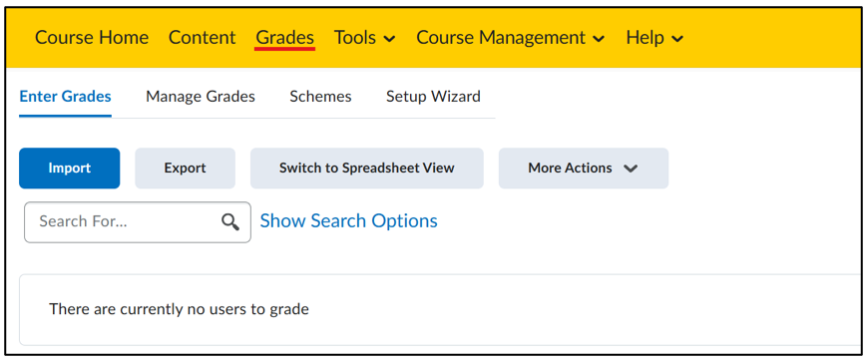Click the Export button

coord(185,169)
